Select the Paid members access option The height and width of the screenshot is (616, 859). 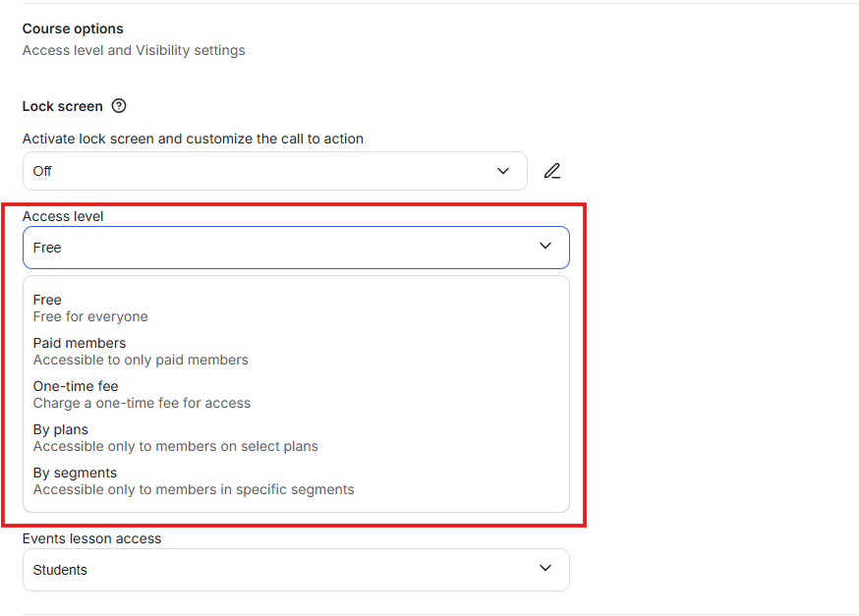pos(80,344)
